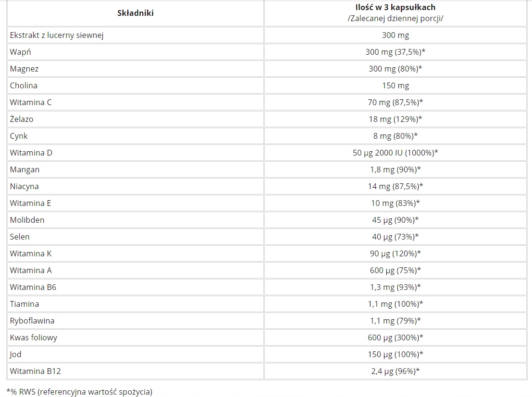Click the Żelazo 18 mg (129%) value
The width and height of the screenshot is (532, 397).
(x=395, y=119)
